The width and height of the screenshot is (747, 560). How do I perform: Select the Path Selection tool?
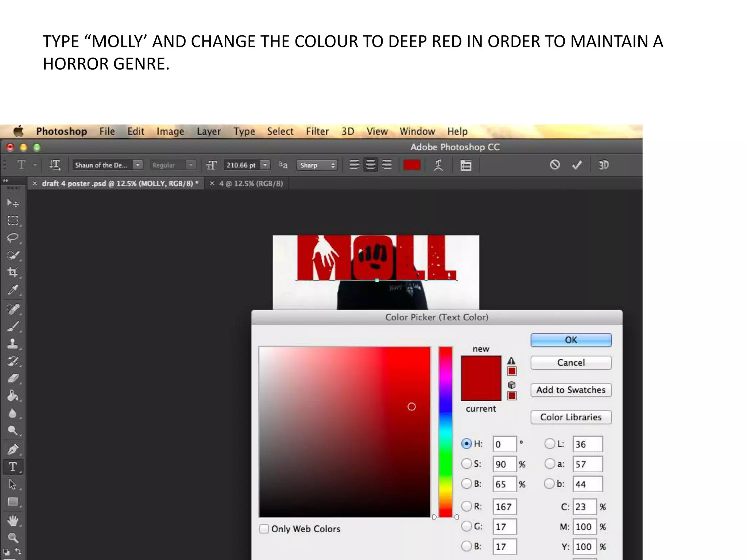(x=13, y=484)
